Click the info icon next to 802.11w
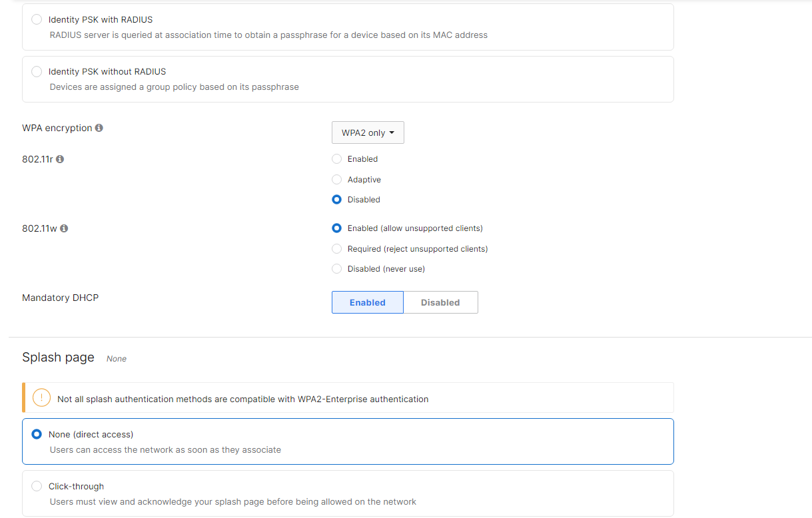The width and height of the screenshot is (812, 518). coord(64,228)
